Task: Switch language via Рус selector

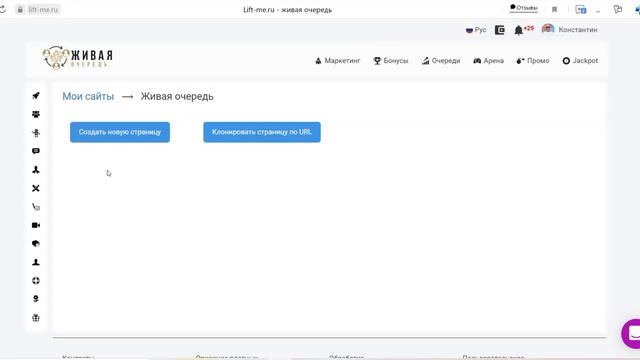Action: tap(476, 30)
